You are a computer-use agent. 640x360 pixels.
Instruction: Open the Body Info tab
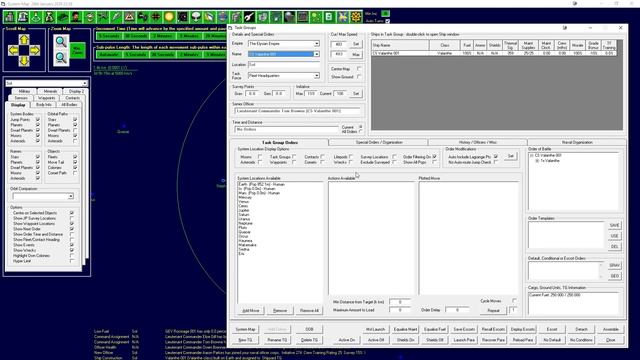43,105
